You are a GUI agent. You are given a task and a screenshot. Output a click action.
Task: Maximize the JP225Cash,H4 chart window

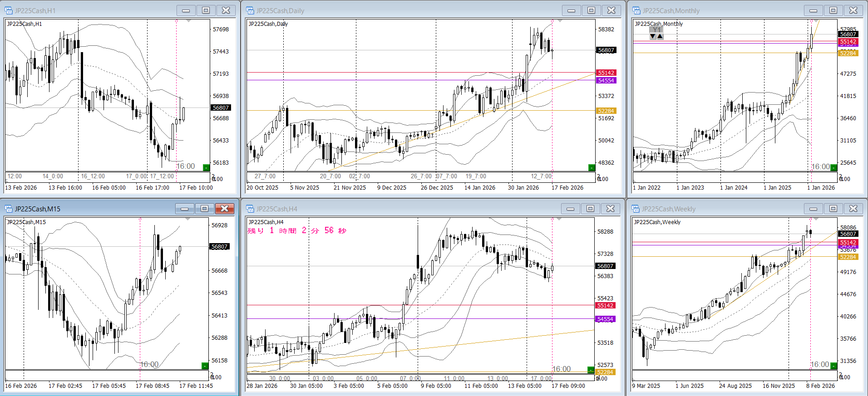tap(590, 209)
